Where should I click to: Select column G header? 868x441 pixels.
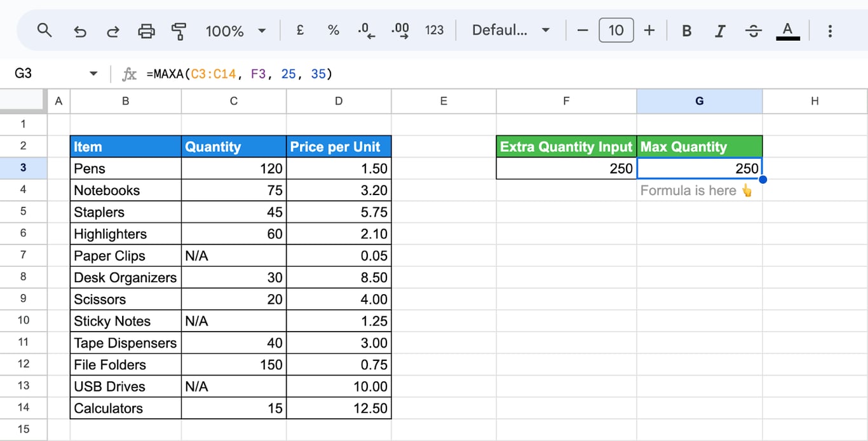(x=699, y=101)
